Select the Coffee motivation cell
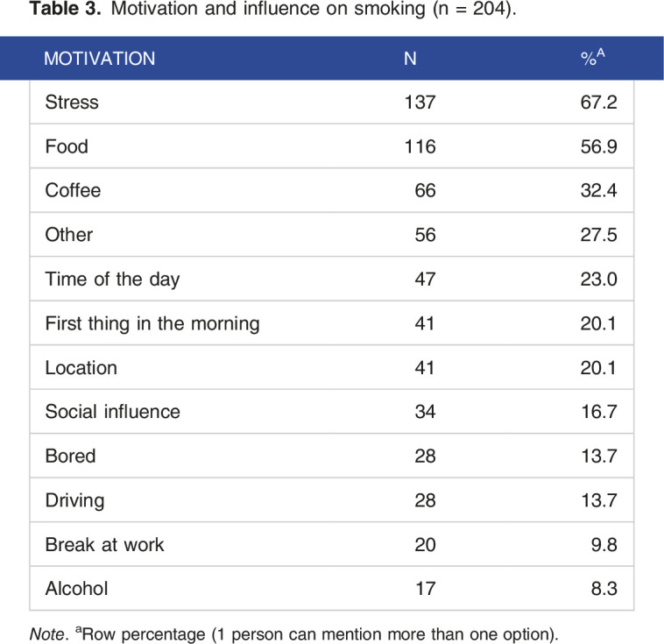The width and height of the screenshot is (664, 644). (73, 190)
